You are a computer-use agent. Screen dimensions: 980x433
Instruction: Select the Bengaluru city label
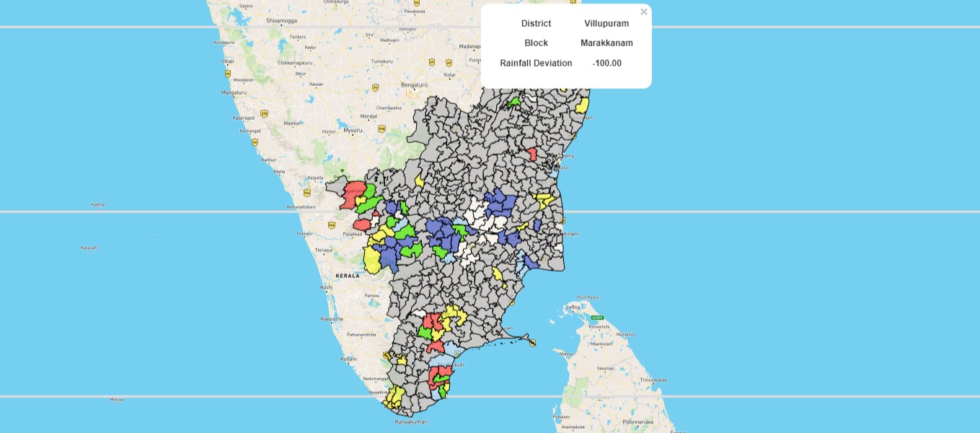tap(414, 84)
